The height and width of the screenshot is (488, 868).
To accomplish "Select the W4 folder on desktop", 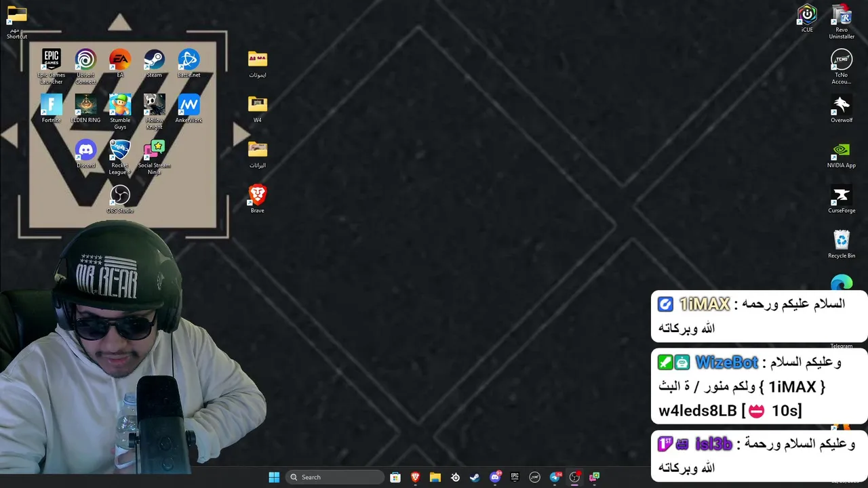I will [258, 108].
